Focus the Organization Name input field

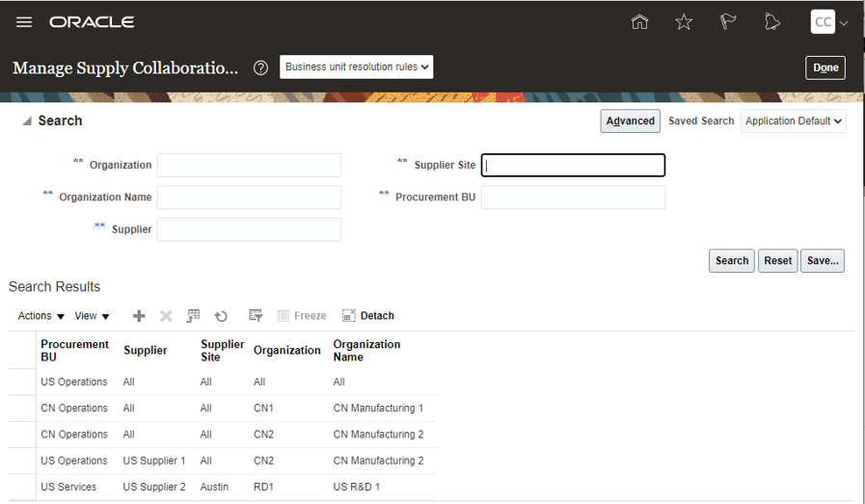[x=250, y=198]
